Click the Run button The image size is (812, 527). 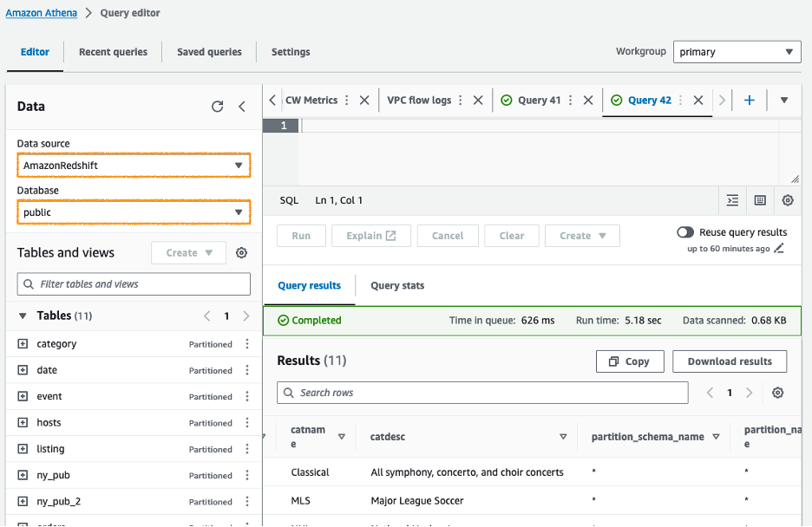click(301, 236)
